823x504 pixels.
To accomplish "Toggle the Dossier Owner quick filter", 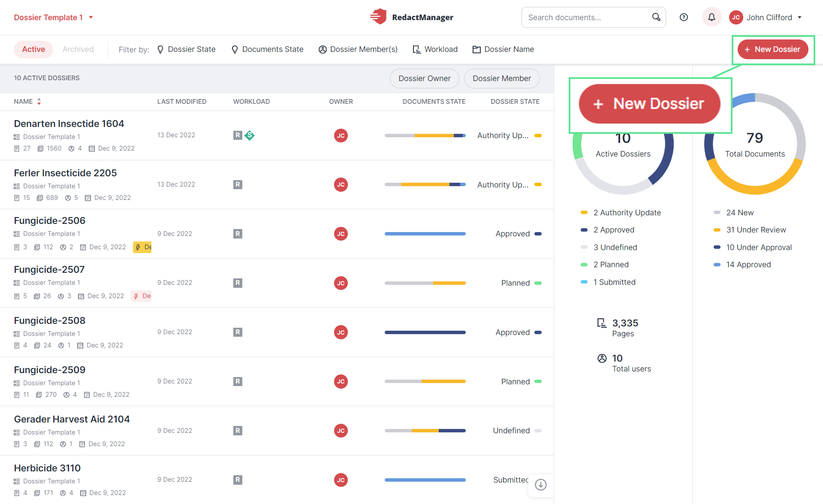I will coord(425,78).
